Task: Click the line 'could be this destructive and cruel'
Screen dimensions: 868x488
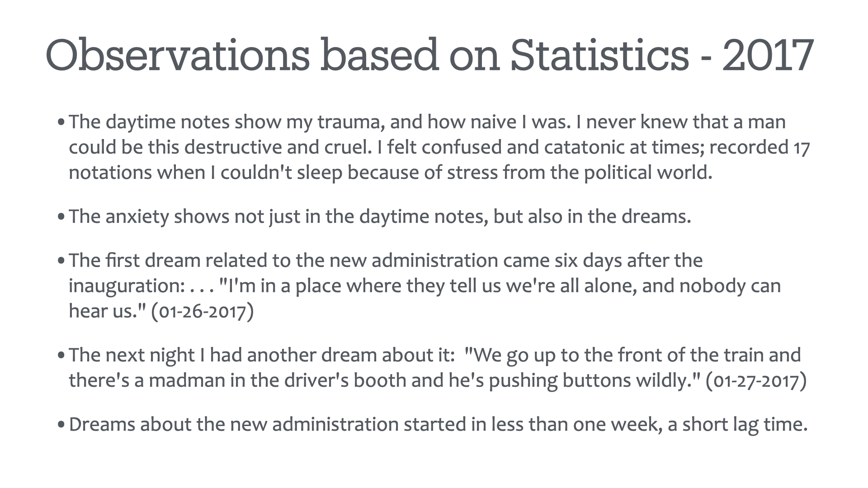Action: point(219,147)
